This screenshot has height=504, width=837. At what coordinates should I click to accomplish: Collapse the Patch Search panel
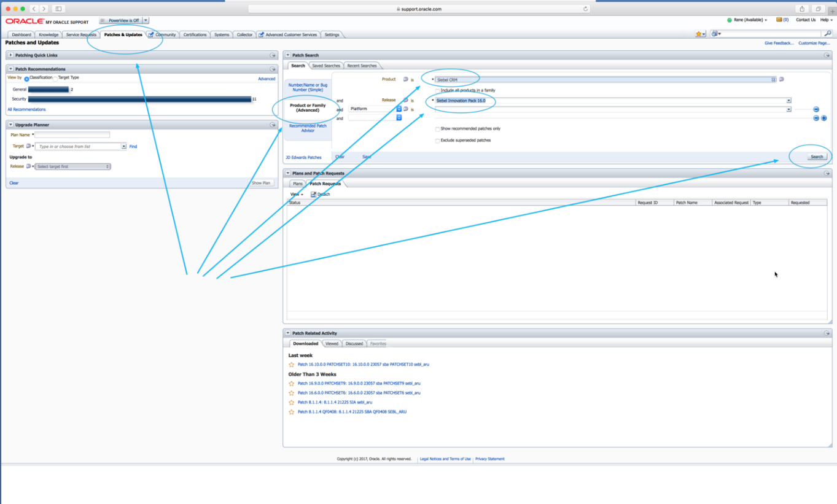pyautogui.click(x=288, y=55)
